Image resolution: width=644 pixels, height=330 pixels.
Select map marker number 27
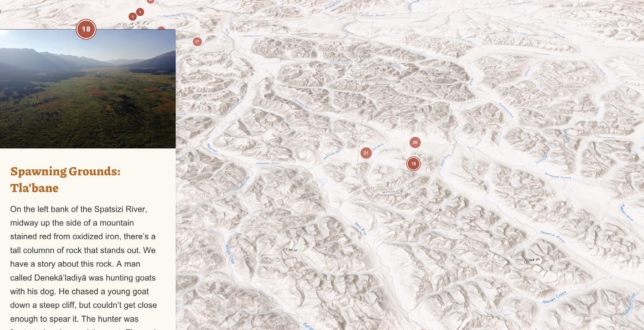tap(197, 42)
